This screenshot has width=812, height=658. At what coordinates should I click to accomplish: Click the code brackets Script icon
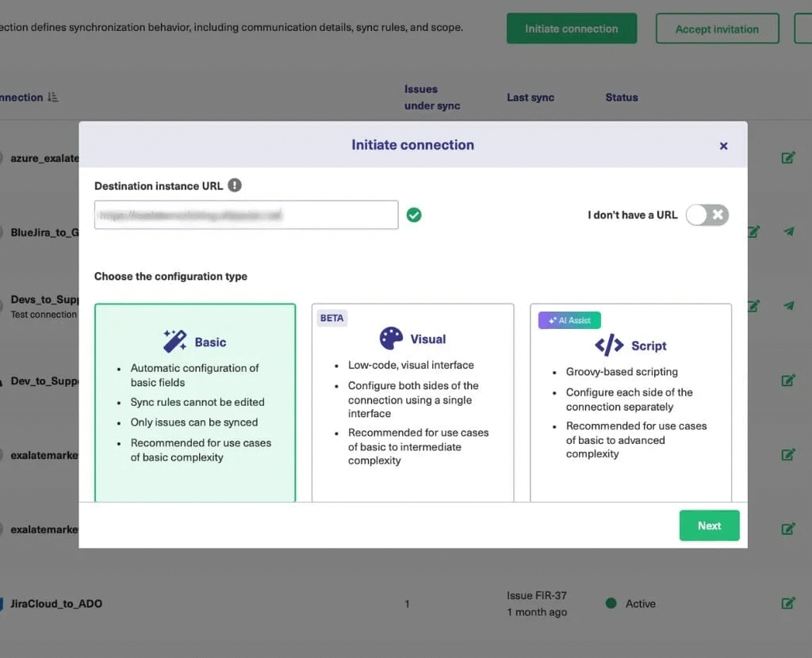609,346
